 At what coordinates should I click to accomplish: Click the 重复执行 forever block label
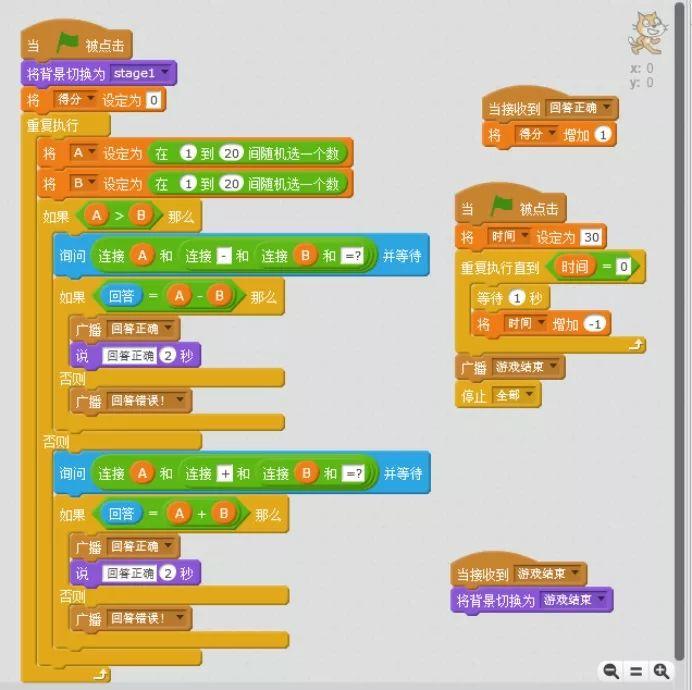[52, 125]
